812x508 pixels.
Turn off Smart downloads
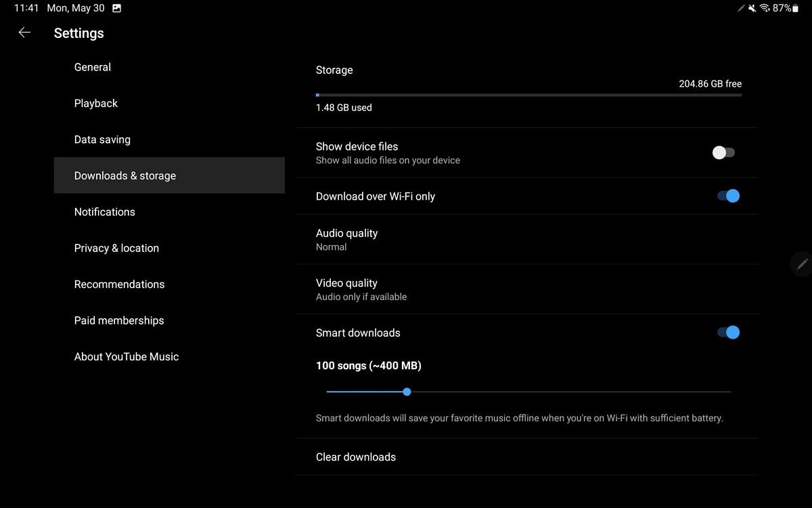tap(727, 332)
